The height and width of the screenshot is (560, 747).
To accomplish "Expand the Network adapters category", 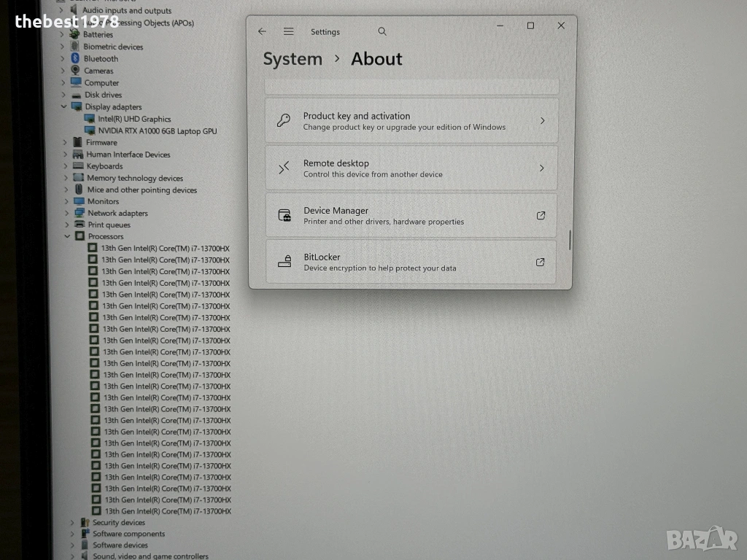I will [x=66, y=213].
